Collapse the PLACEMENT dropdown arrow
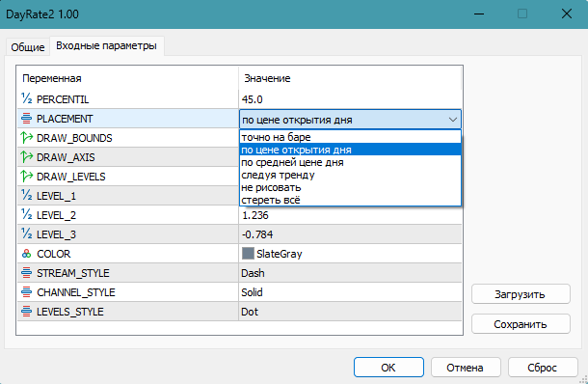Image resolution: width=588 pixels, height=384 pixels. tap(453, 120)
